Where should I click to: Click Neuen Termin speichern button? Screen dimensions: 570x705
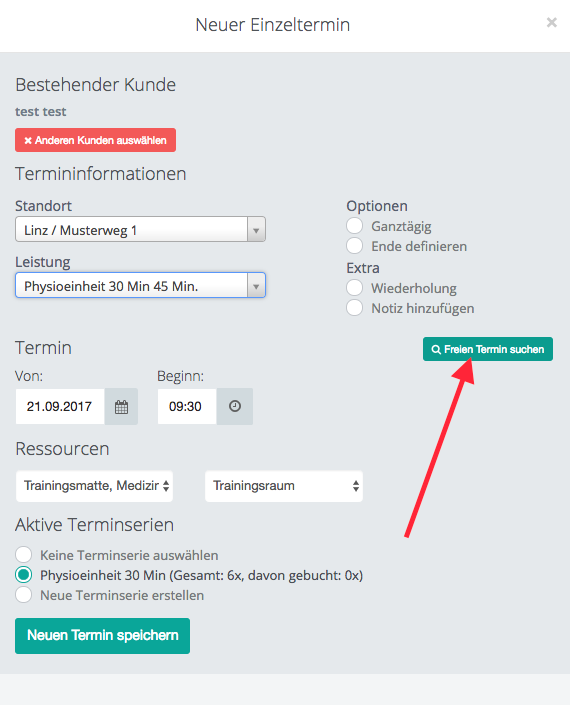102,636
